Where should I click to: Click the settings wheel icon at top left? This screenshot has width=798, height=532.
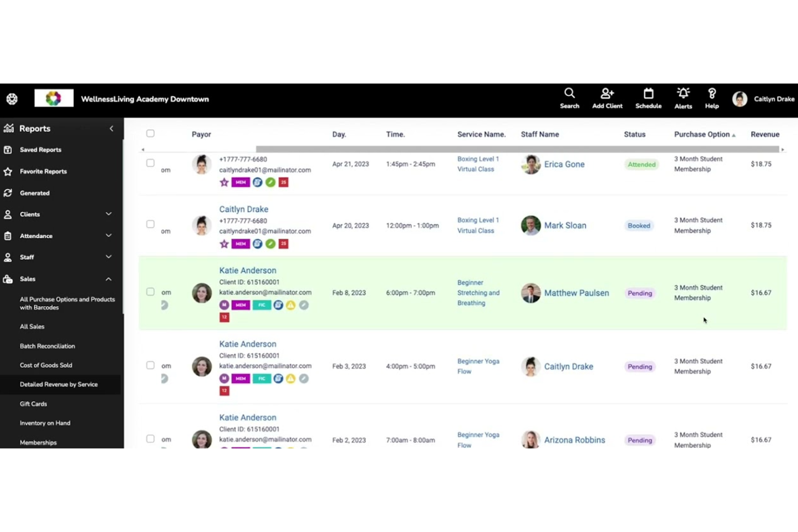pyautogui.click(x=12, y=99)
